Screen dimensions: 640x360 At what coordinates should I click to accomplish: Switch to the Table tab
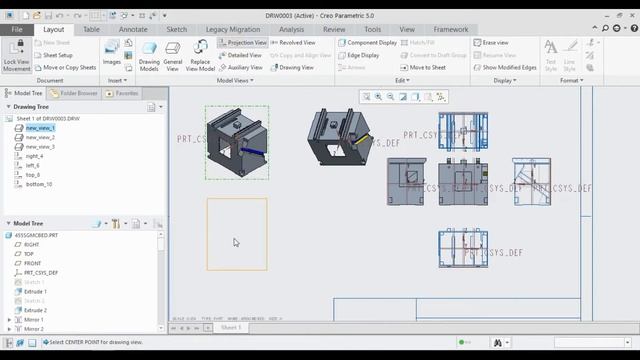(91, 29)
